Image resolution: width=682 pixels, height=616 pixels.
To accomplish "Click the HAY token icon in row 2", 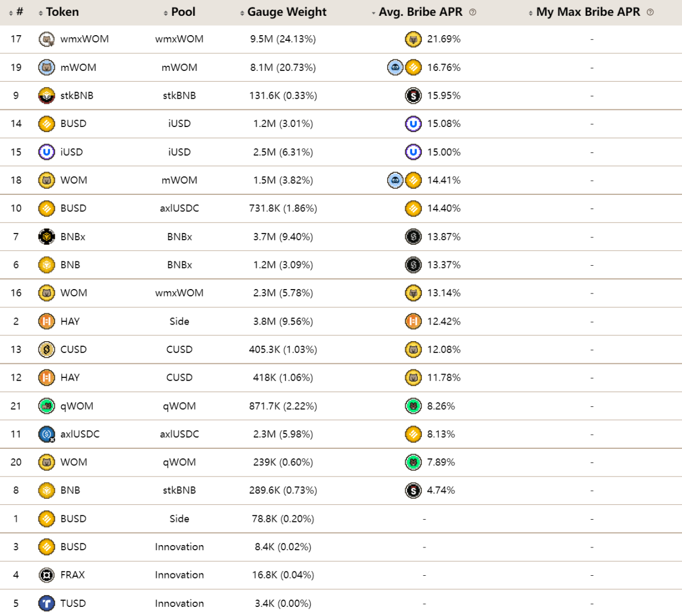I will pyautogui.click(x=46, y=321).
